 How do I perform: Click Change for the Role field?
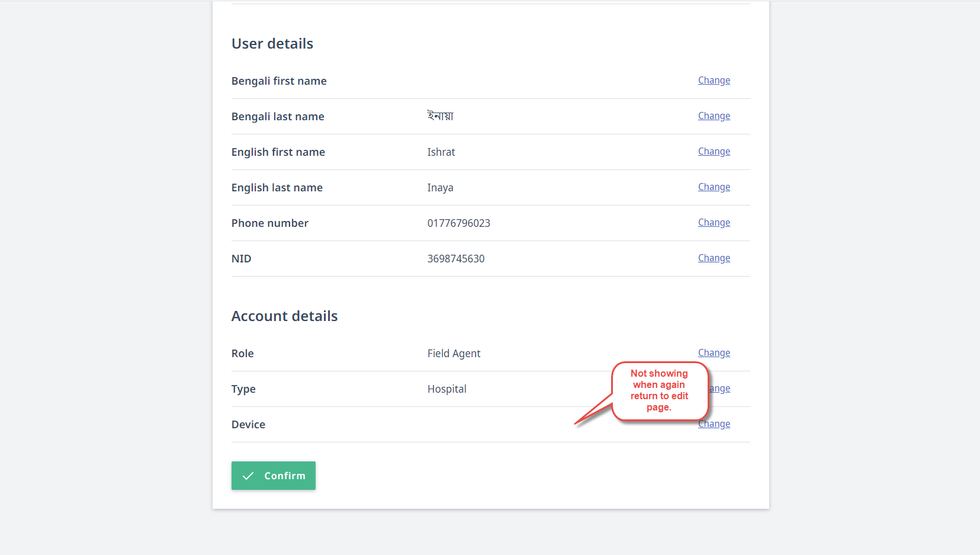click(x=714, y=352)
